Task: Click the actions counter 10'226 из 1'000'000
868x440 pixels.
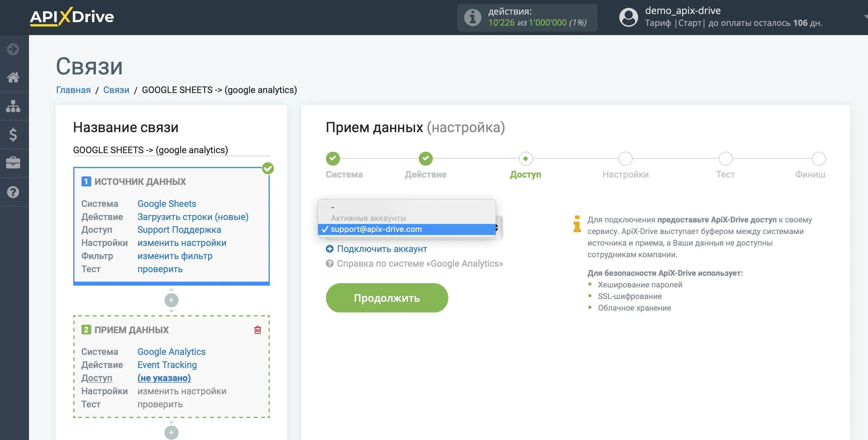Action: point(537,23)
